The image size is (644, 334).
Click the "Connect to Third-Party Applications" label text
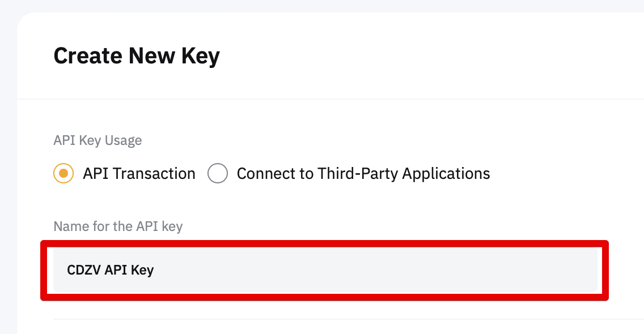(363, 173)
